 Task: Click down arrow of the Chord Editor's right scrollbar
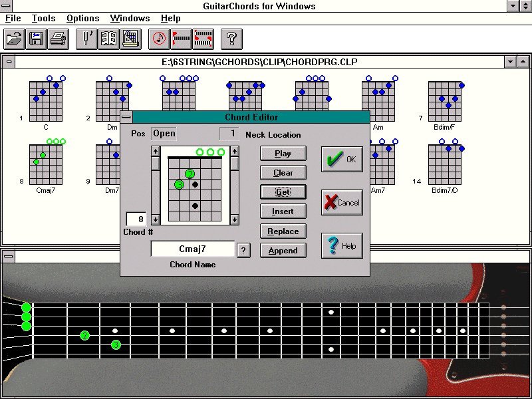point(235,219)
